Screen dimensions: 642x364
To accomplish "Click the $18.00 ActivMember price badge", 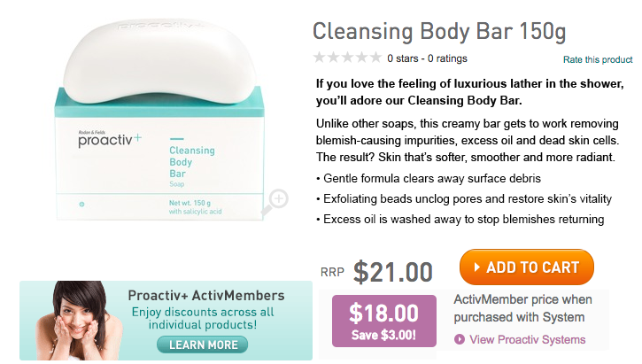I will [384, 321].
